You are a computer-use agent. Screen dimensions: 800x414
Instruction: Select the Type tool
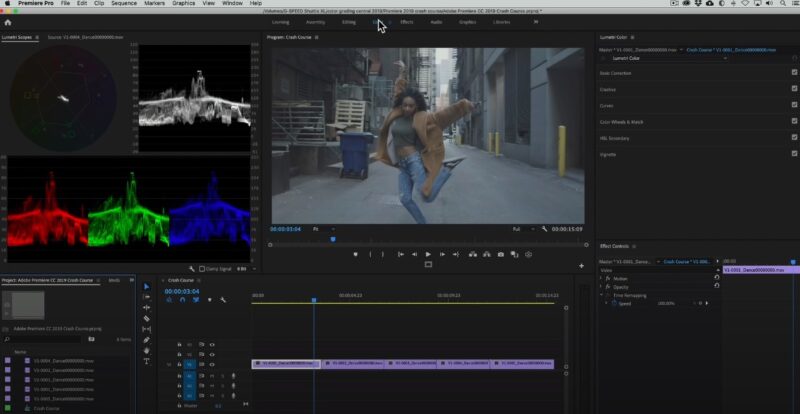[147, 361]
